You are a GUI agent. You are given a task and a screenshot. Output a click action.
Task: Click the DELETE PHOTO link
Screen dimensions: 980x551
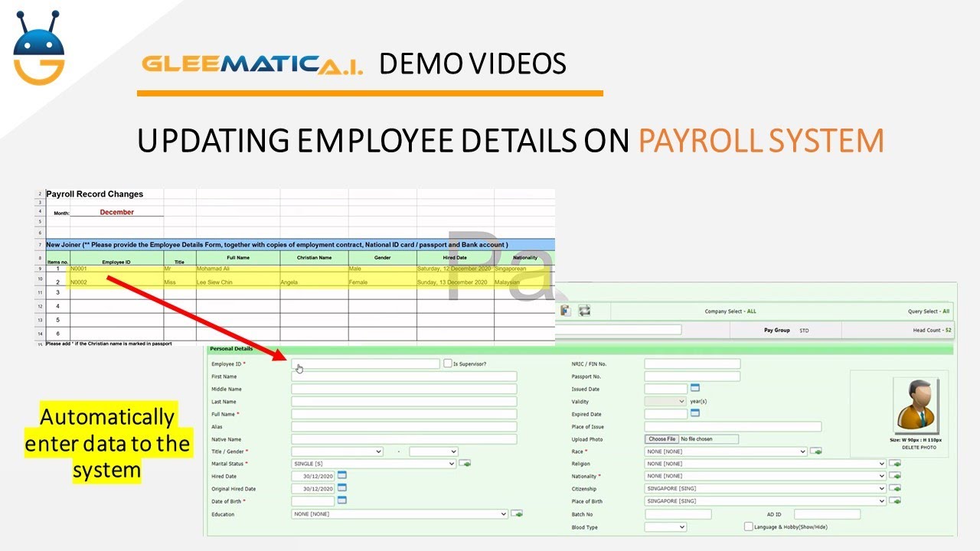[x=919, y=448]
